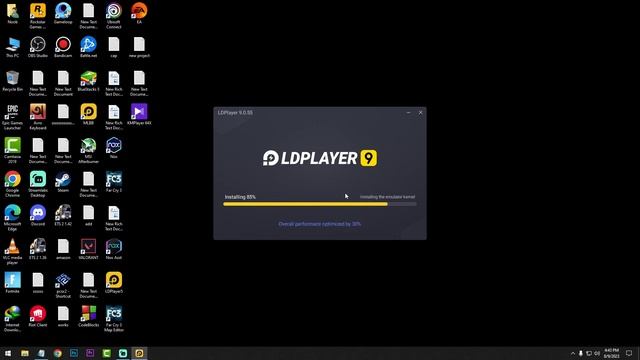The width and height of the screenshot is (640, 360).
Task: Launch the Nox desktop icon
Action: point(113,148)
